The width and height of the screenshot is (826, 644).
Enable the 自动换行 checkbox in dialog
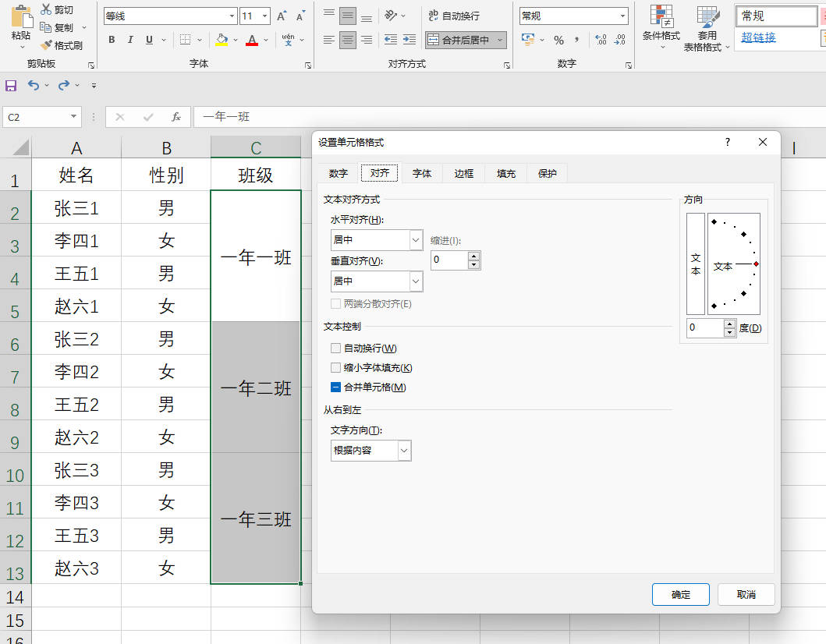pos(336,349)
